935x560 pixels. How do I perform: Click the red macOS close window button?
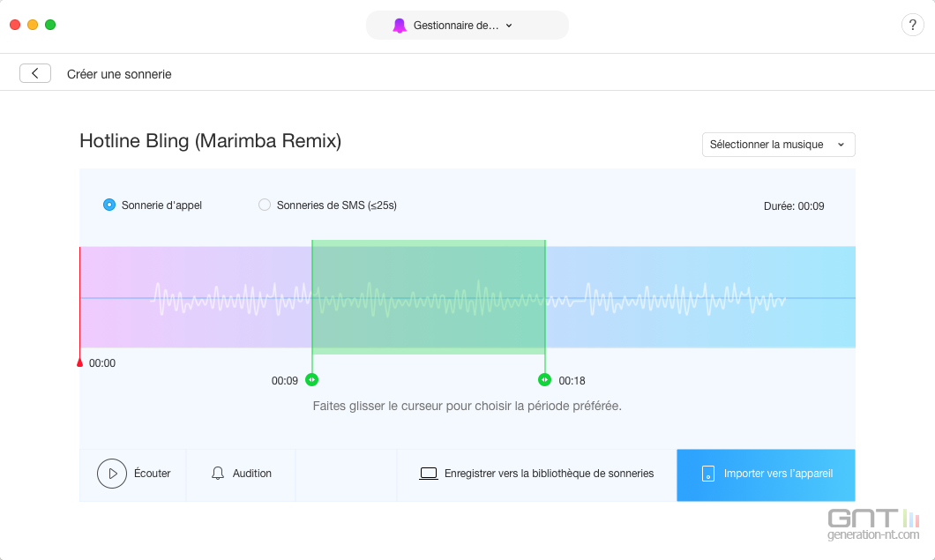15,25
